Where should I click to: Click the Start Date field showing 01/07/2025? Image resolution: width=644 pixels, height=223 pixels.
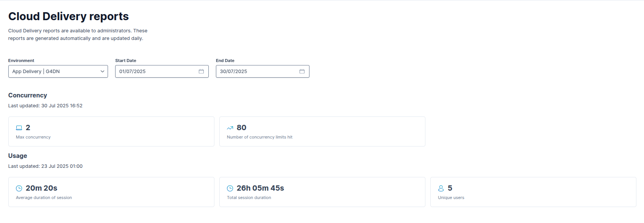point(156,72)
